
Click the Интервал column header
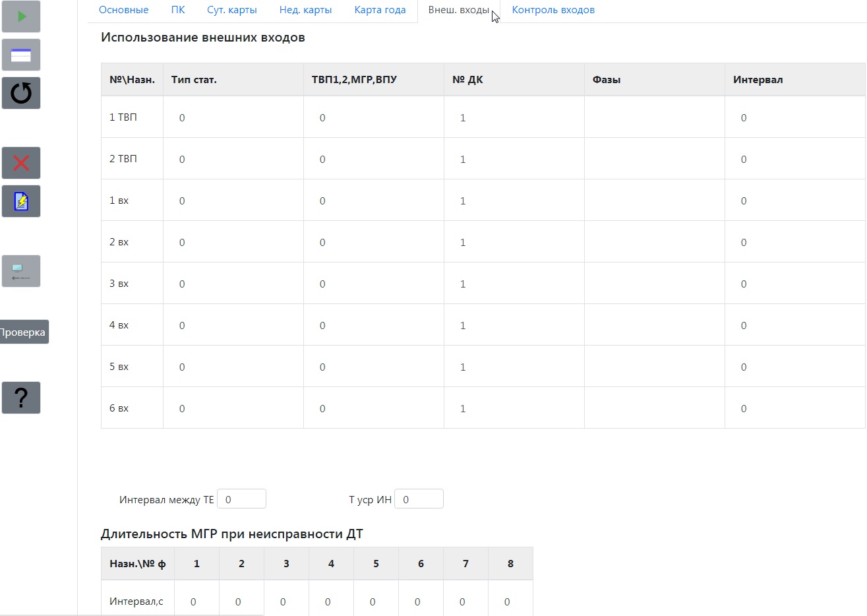point(795,80)
